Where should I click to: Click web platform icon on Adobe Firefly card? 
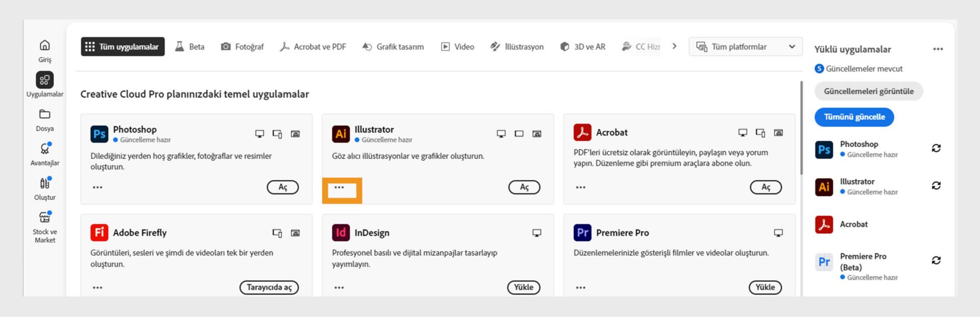click(295, 233)
